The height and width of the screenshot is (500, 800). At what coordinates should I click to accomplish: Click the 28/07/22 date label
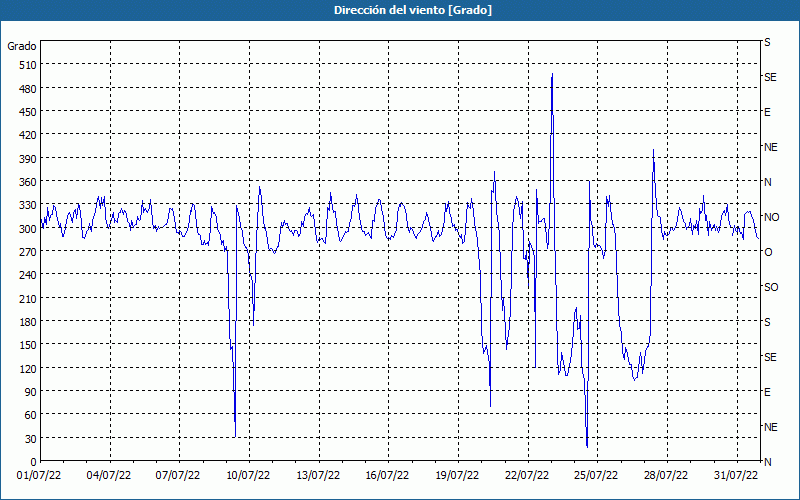tap(666, 476)
